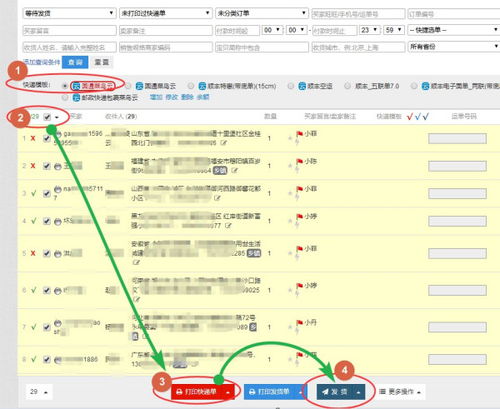Uncheck the checkbox for order row 8
Viewport: 500px width, 409px height.
pos(47,360)
